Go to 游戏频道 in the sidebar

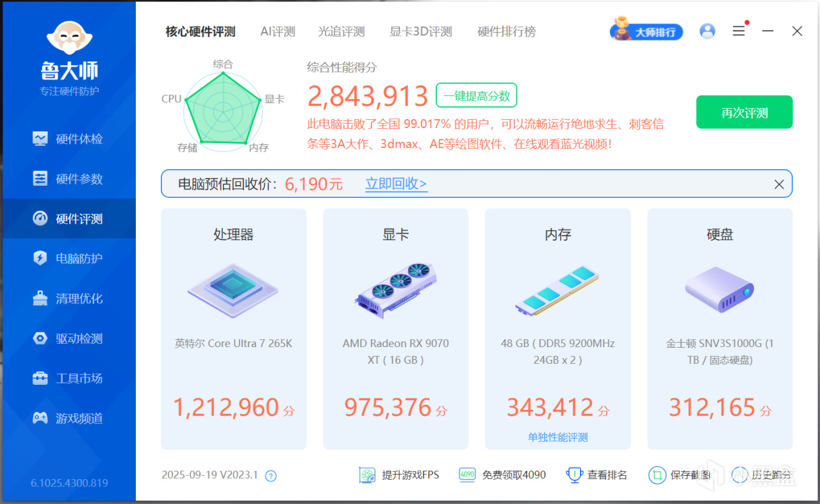[x=69, y=418]
